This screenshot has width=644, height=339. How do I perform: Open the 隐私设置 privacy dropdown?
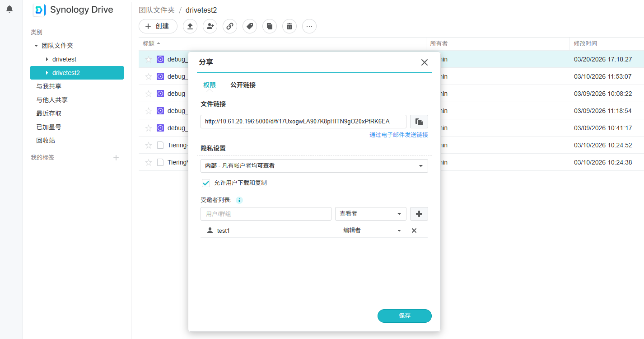click(x=314, y=166)
